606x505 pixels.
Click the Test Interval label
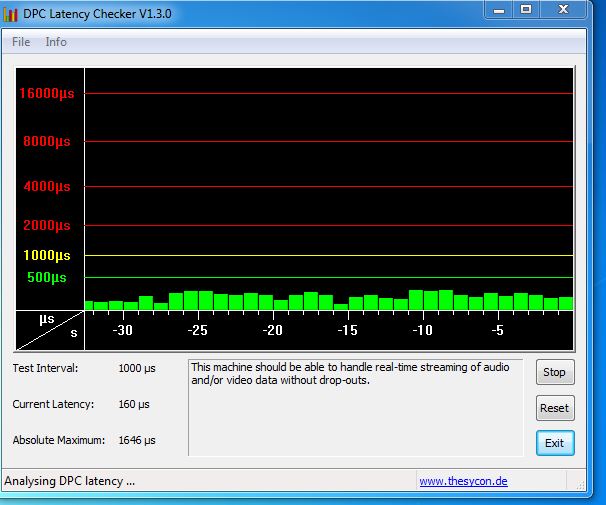tap(45, 368)
